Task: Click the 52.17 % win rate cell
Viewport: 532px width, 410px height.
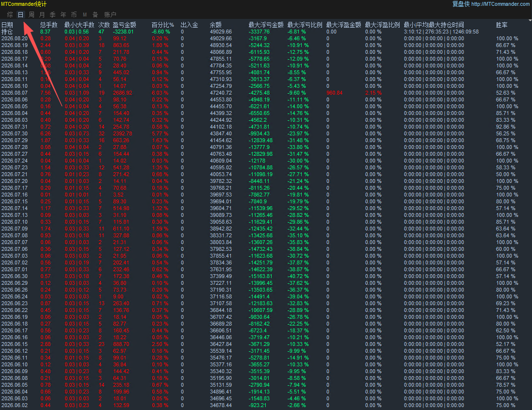Action: click(505, 344)
